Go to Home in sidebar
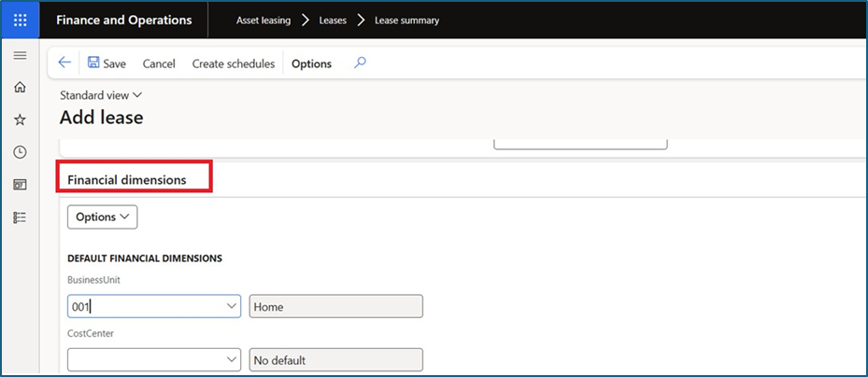 (x=20, y=88)
